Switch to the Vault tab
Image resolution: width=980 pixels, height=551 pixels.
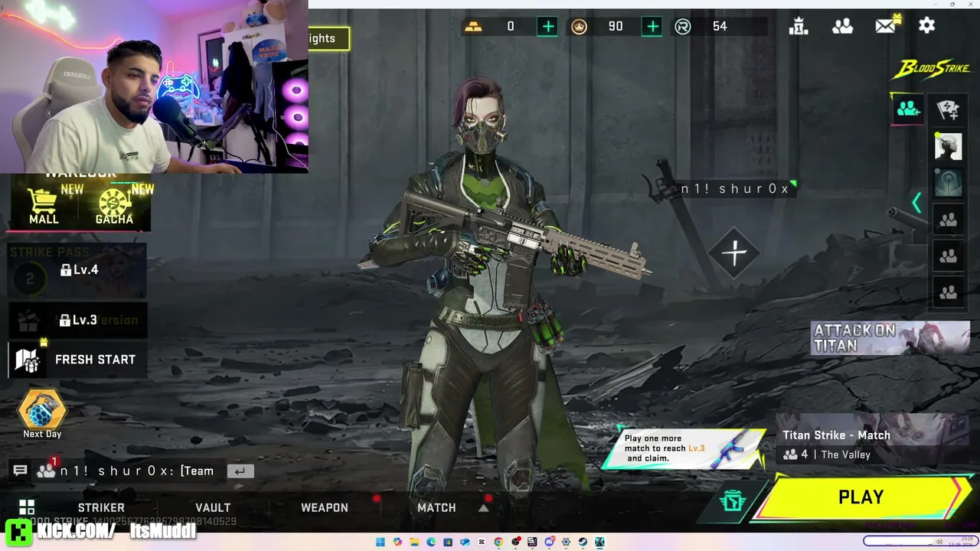coord(213,507)
